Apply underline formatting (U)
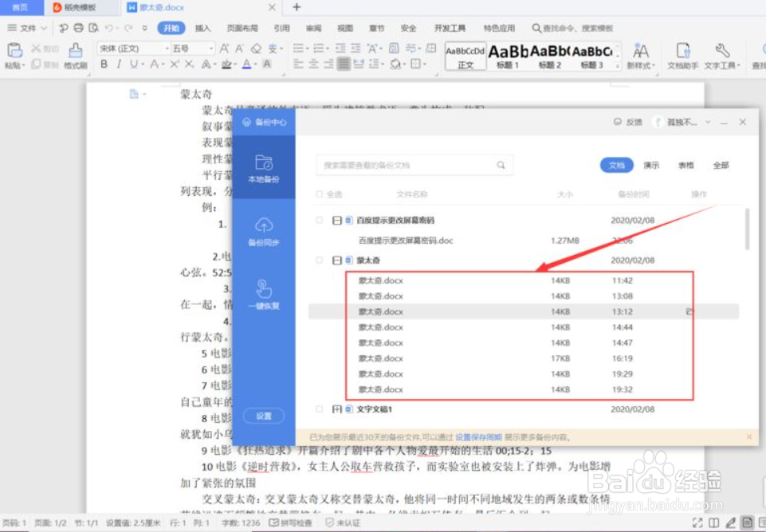This screenshot has width=766, height=532. [133, 64]
